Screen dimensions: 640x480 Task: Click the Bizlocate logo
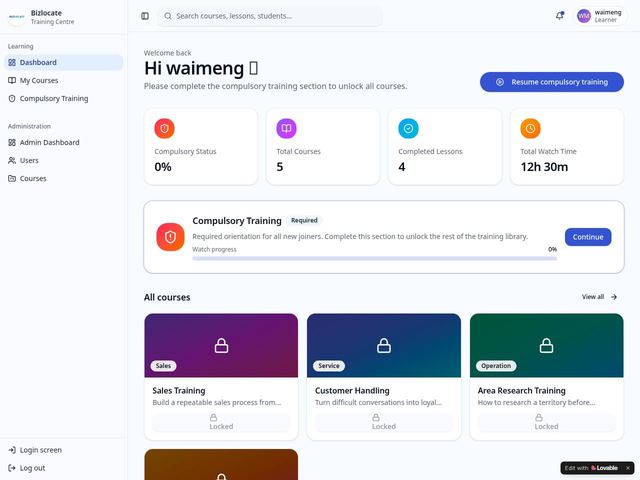(17, 17)
